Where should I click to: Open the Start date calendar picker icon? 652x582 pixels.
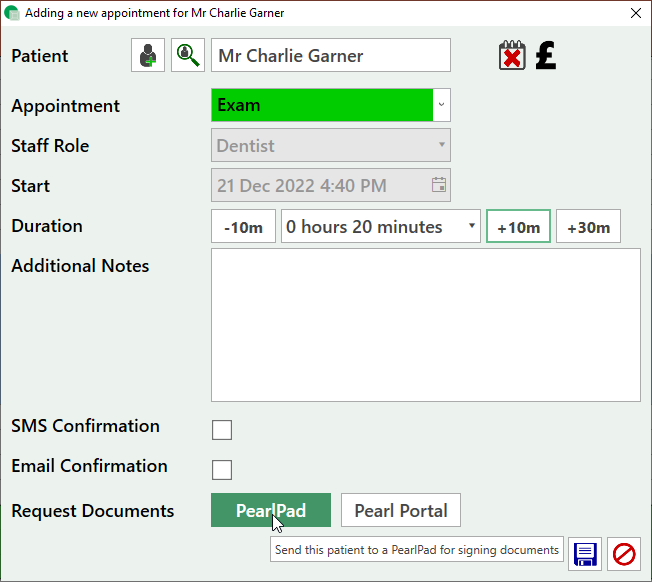pyautogui.click(x=438, y=185)
